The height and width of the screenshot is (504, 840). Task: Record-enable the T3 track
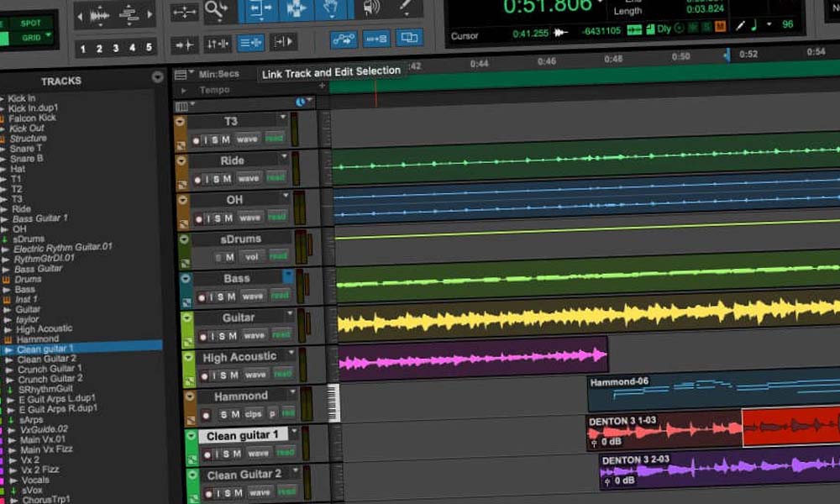tap(196, 141)
